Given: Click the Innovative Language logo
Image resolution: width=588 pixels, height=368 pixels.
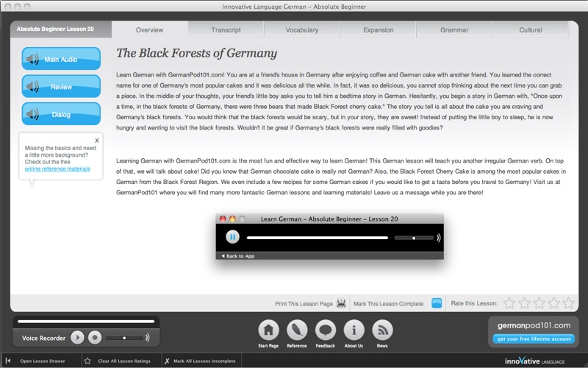Looking at the screenshot, I should pos(534,361).
